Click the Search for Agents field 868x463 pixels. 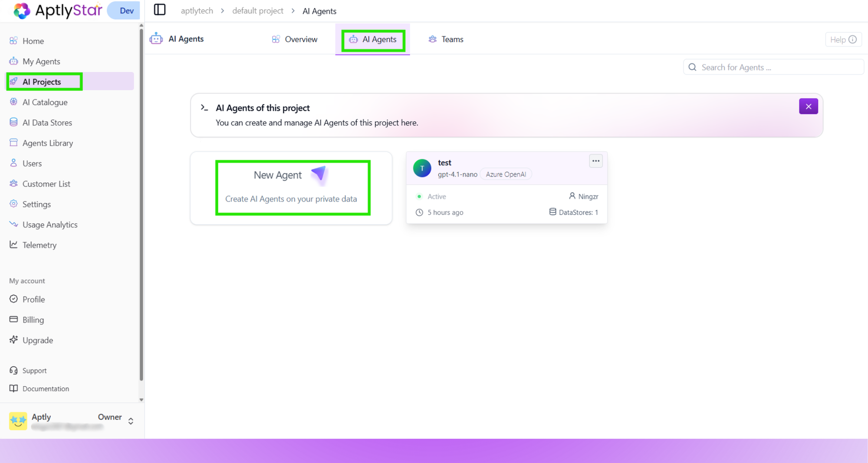click(x=773, y=67)
